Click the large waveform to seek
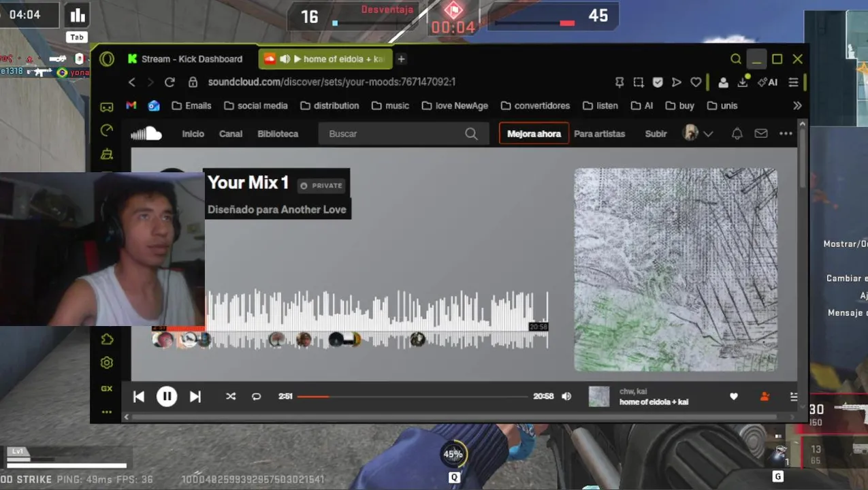The width and height of the screenshot is (868, 490). click(x=376, y=318)
